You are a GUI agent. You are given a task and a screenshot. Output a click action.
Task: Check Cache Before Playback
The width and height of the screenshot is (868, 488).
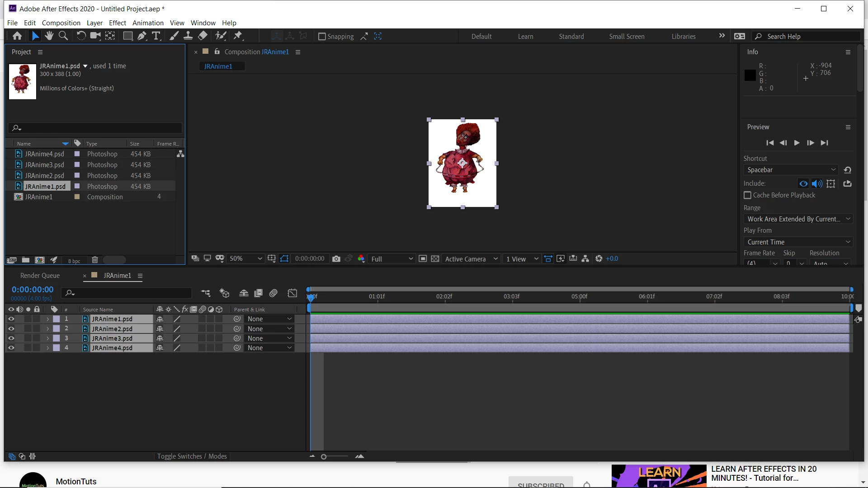748,195
